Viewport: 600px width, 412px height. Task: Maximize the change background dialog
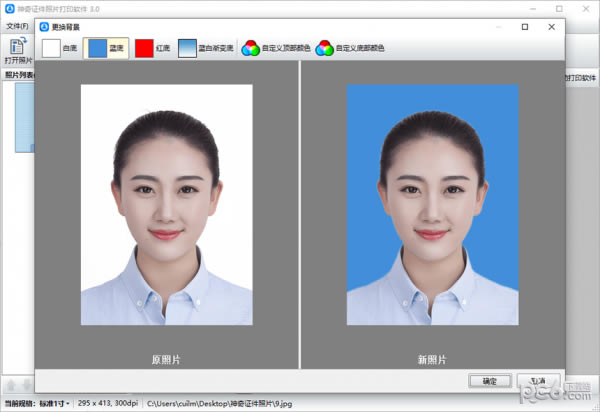(524, 27)
